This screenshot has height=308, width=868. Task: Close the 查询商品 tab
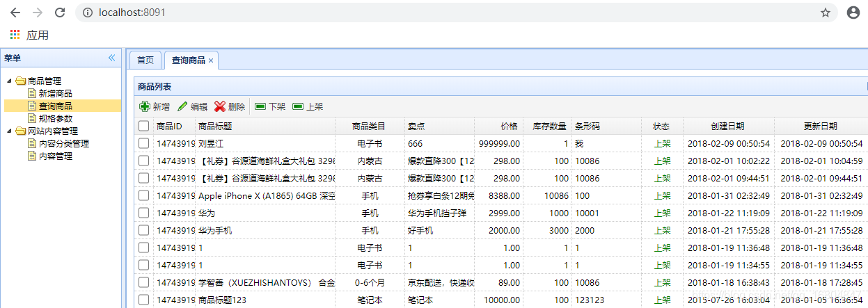click(211, 60)
